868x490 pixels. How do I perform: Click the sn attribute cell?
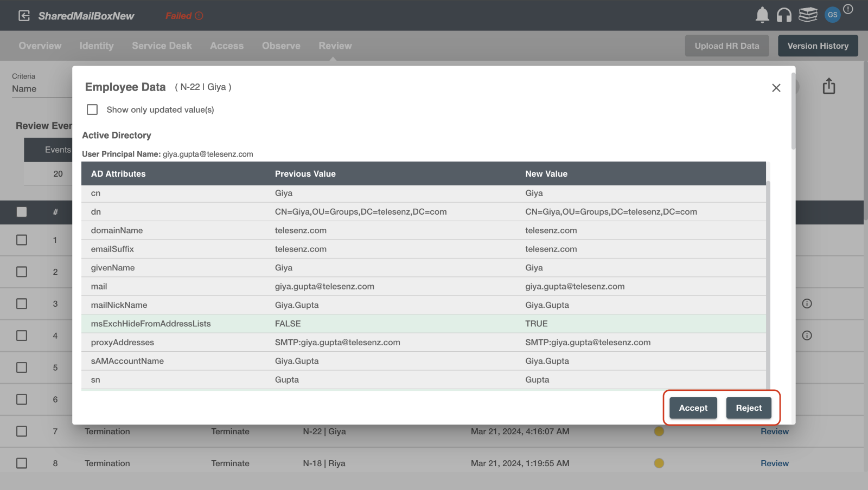pyautogui.click(x=95, y=380)
